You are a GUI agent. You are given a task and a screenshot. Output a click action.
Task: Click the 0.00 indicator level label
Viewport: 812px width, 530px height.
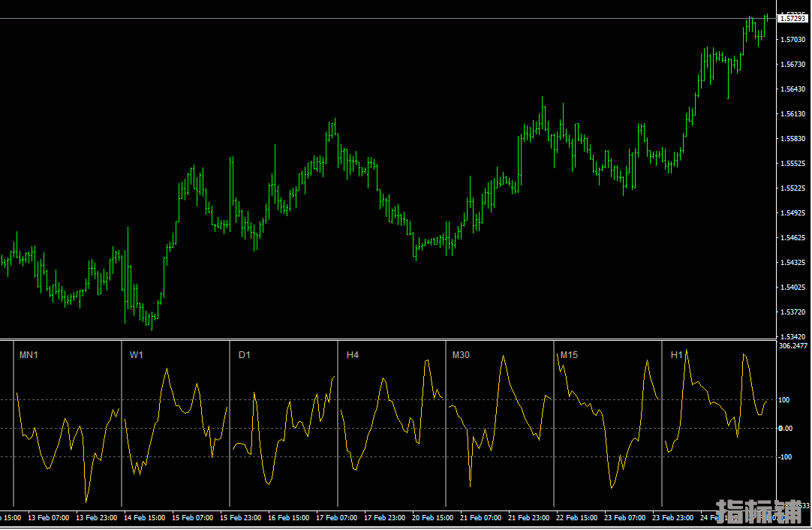coord(785,429)
